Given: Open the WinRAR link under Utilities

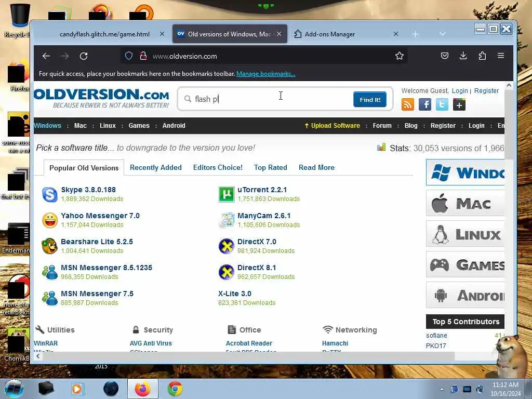Looking at the screenshot, I should tap(46, 343).
